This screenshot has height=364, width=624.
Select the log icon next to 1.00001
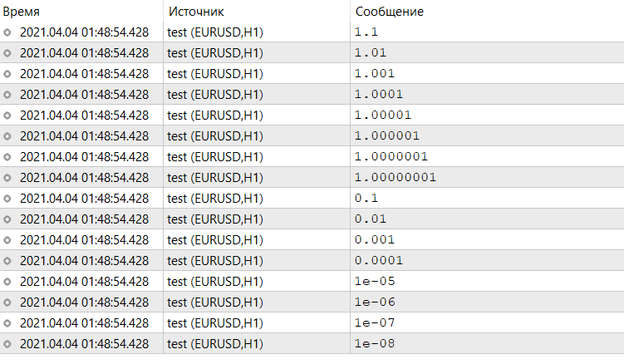pos(8,116)
